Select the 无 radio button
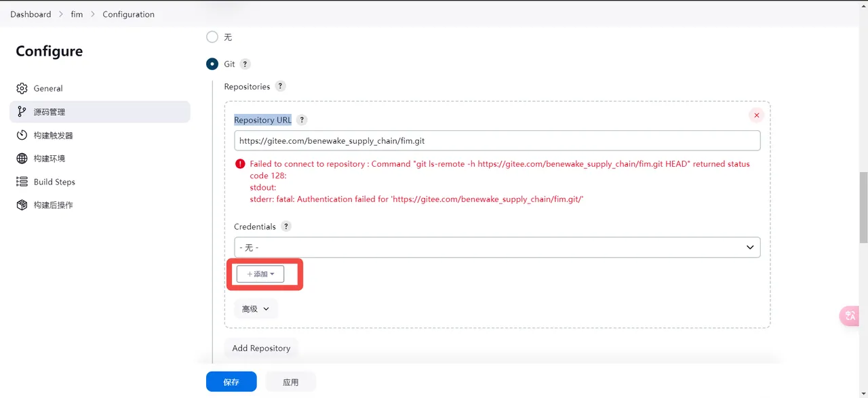Screen dimensions: 868x398 click(x=212, y=37)
